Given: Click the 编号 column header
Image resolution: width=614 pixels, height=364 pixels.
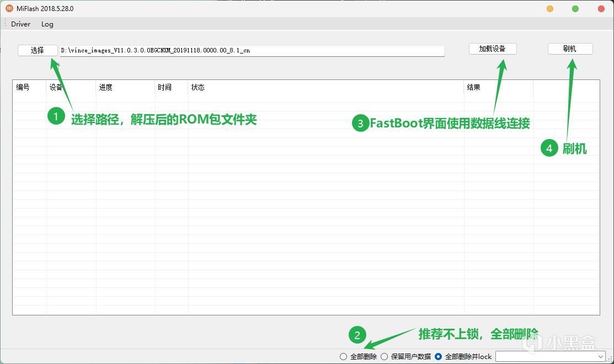Looking at the screenshot, I should coord(23,87).
